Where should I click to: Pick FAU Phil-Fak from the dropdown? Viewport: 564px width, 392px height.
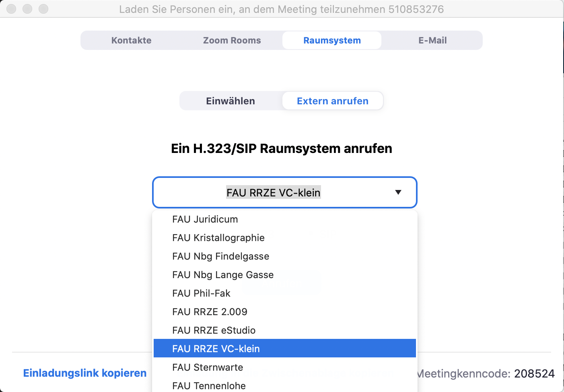tap(201, 293)
